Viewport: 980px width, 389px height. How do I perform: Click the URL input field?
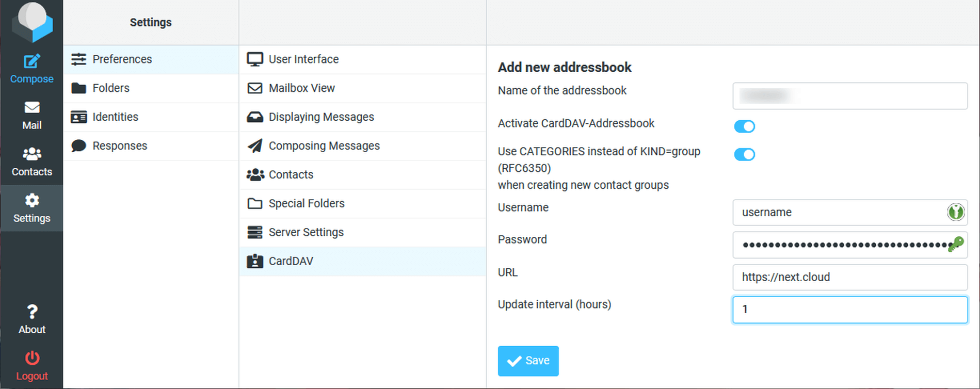point(849,277)
